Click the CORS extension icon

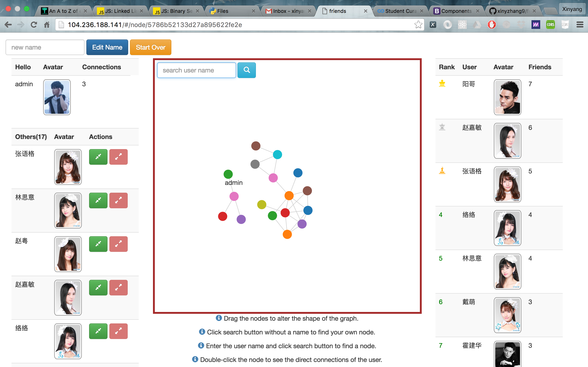click(x=550, y=25)
